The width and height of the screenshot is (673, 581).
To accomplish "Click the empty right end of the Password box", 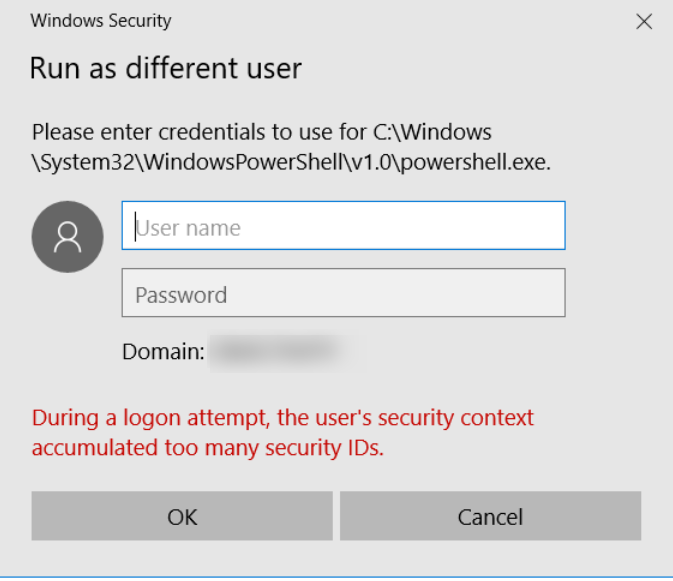I will pos(515,293).
